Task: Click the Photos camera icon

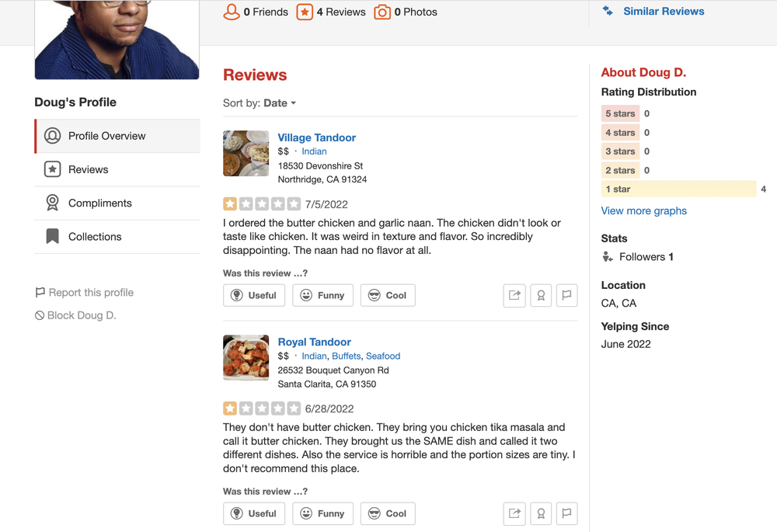Action: point(382,12)
